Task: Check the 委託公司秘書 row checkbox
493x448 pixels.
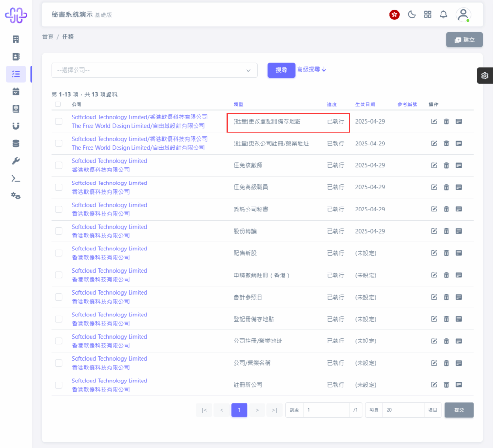Action: [58, 209]
